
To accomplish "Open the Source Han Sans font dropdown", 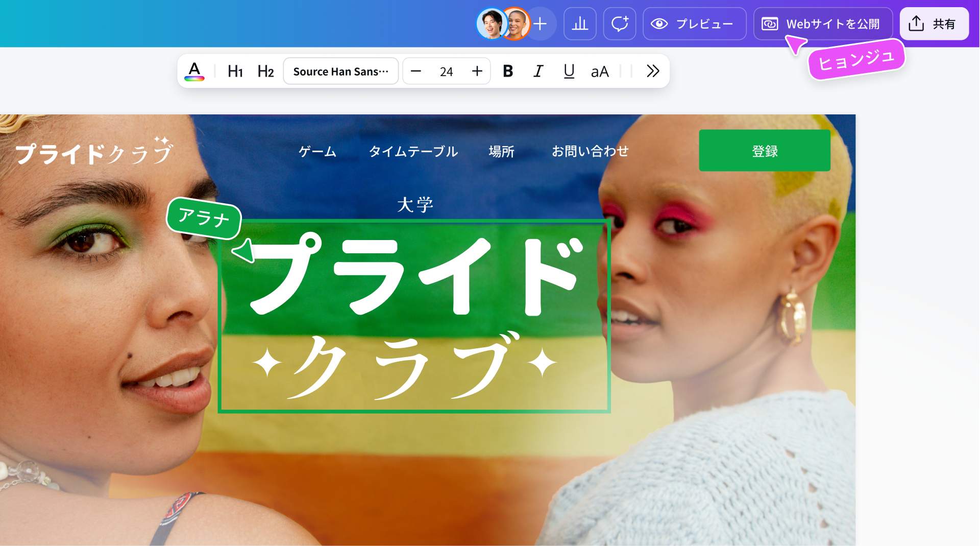I will coord(340,71).
